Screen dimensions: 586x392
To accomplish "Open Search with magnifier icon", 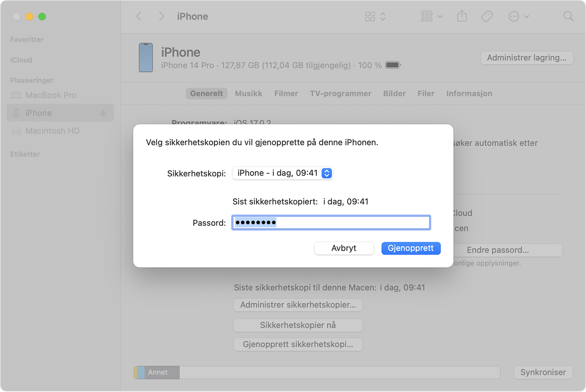I will pyautogui.click(x=568, y=17).
